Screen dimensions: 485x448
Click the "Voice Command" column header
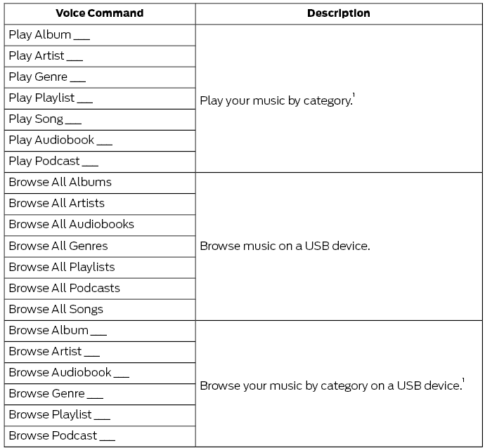(x=99, y=13)
